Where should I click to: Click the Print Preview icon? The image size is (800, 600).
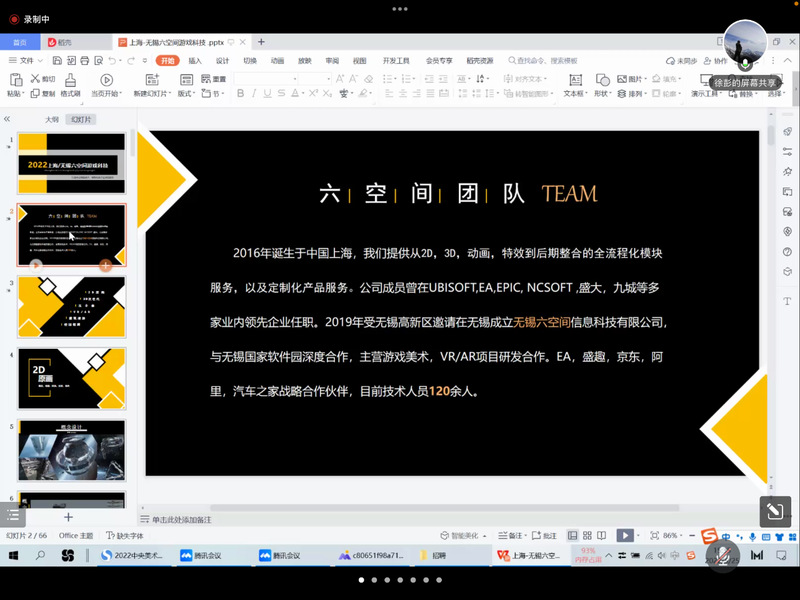[98, 61]
